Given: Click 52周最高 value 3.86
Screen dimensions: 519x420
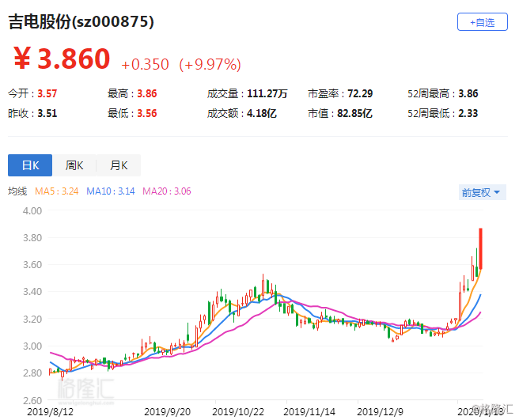Looking at the screenshot, I should pos(468,93).
